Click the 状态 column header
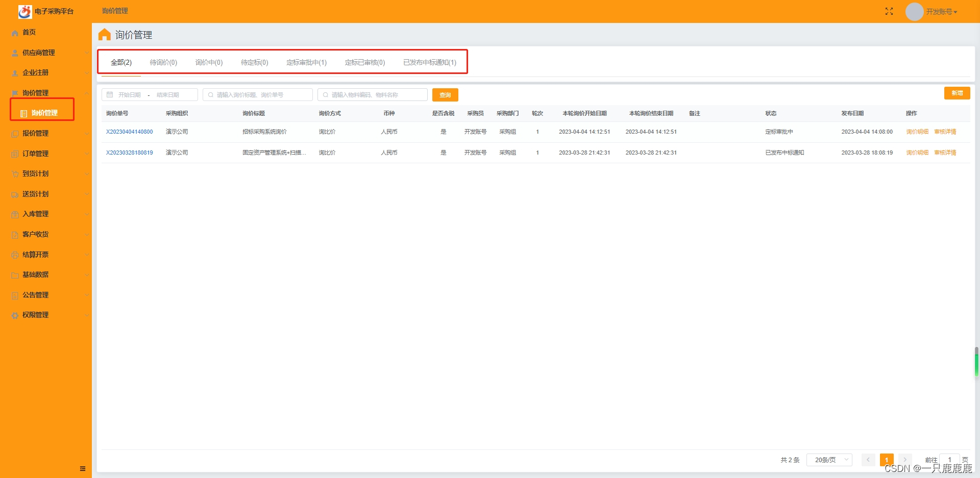This screenshot has height=478, width=980. [771, 113]
